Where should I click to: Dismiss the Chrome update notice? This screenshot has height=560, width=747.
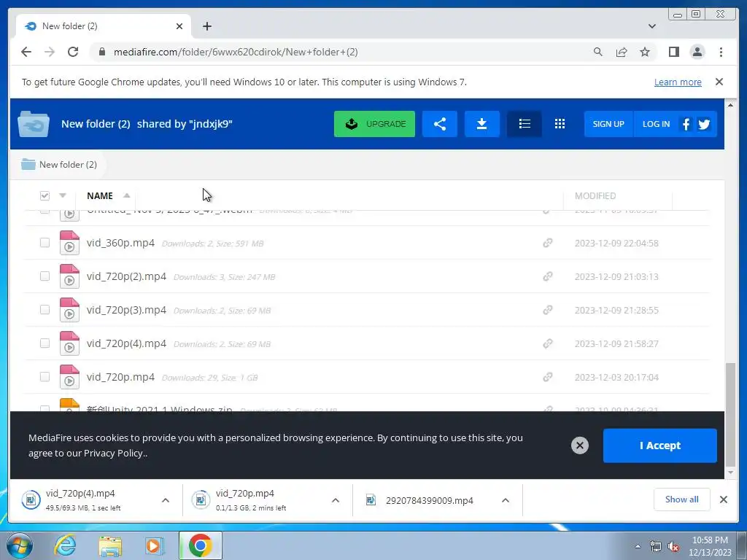(719, 82)
